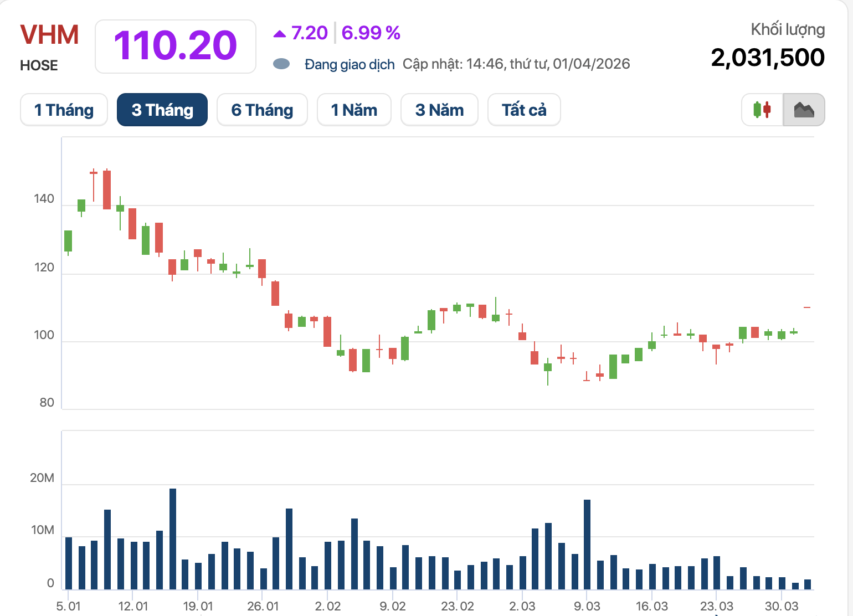Viewport: 853px width, 616px height.
Task: Click the tallest volume bar before 19.01
Action: pyautogui.click(x=173, y=538)
